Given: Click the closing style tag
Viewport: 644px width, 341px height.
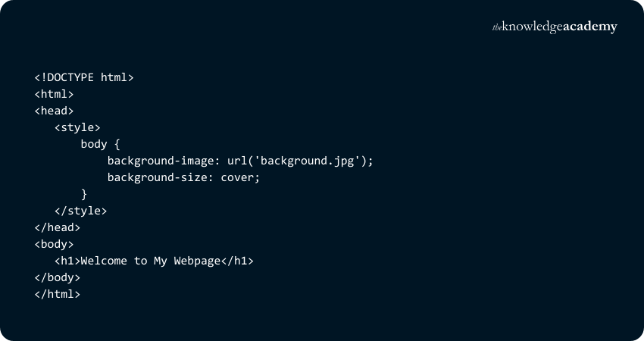Looking at the screenshot, I should [x=81, y=211].
